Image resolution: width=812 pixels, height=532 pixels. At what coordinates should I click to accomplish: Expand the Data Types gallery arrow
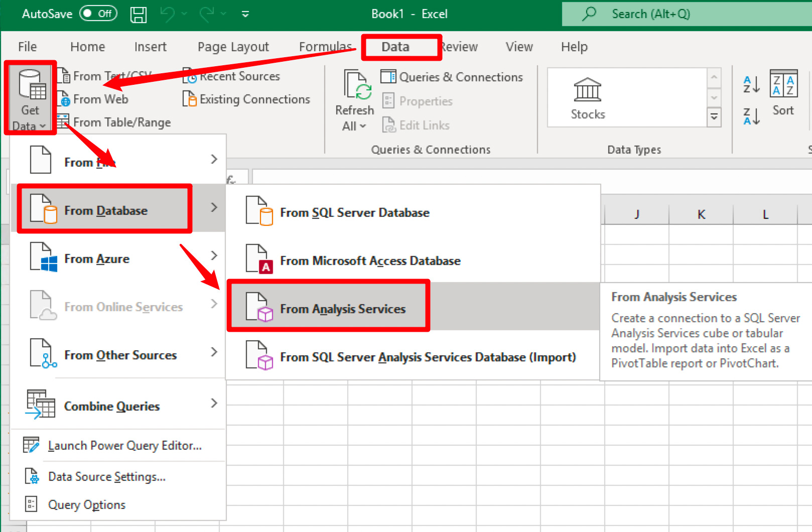coord(714,117)
